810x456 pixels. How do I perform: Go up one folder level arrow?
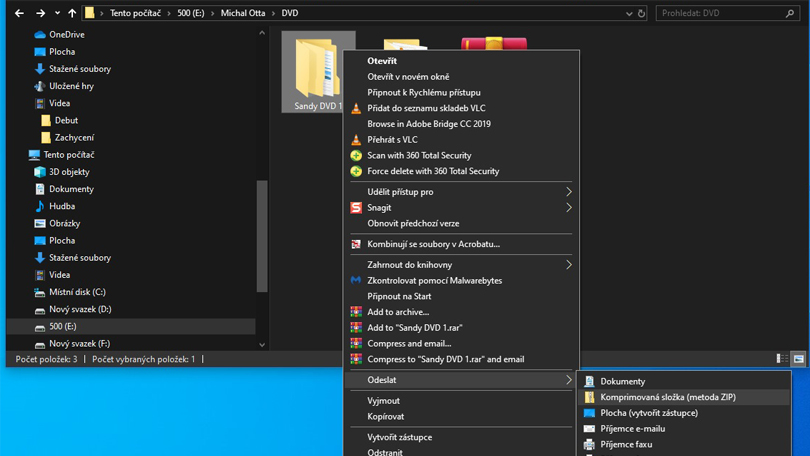coord(72,13)
